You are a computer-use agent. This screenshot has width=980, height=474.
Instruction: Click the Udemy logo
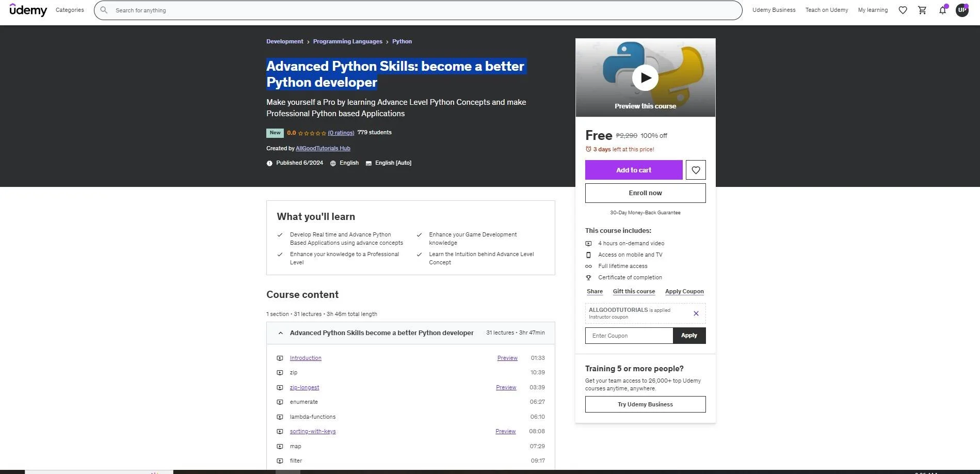[x=28, y=10]
